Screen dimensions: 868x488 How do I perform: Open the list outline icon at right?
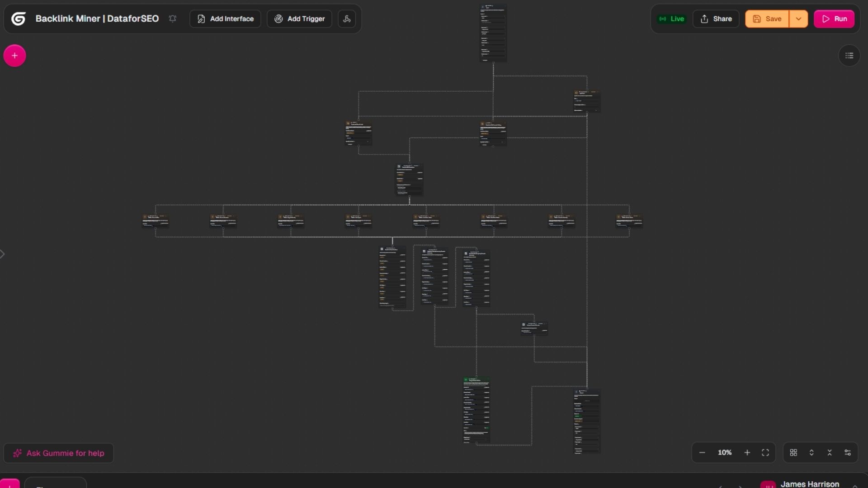click(x=849, y=56)
